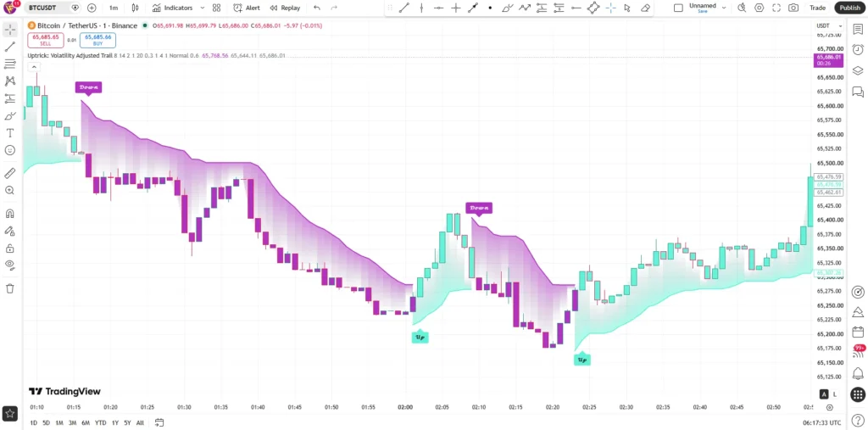Click the Indicators button
868x430 pixels.
[173, 8]
